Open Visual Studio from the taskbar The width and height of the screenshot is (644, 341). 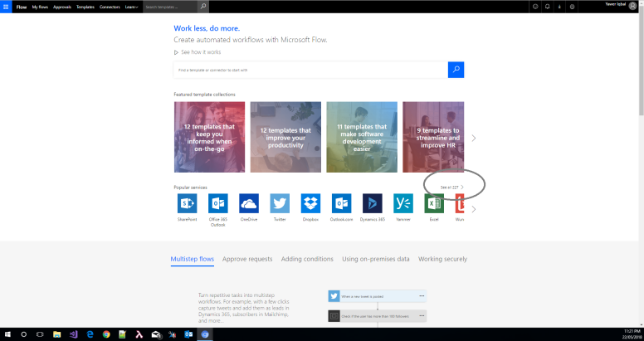coord(74,334)
